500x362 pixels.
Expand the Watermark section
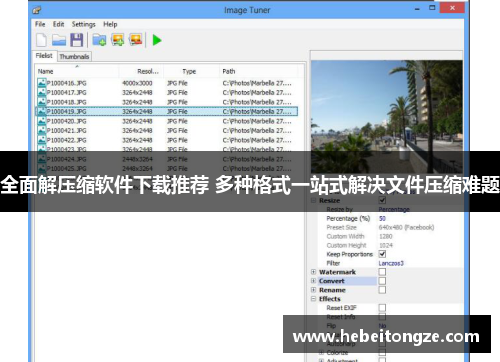tap(313, 272)
